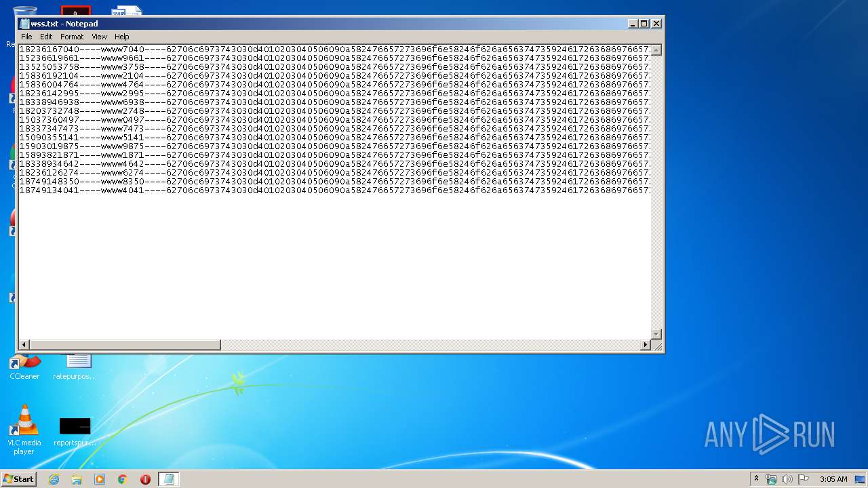Click the line starting with 15836004764

(x=334, y=85)
